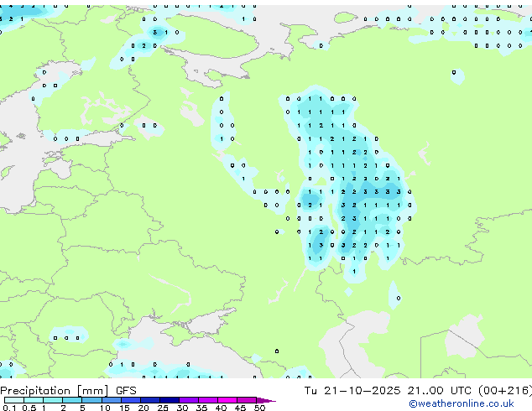Click the '50' legend scale label
The height and width of the screenshot is (411, 532).
pyautogui.click(x=259, y=408)
